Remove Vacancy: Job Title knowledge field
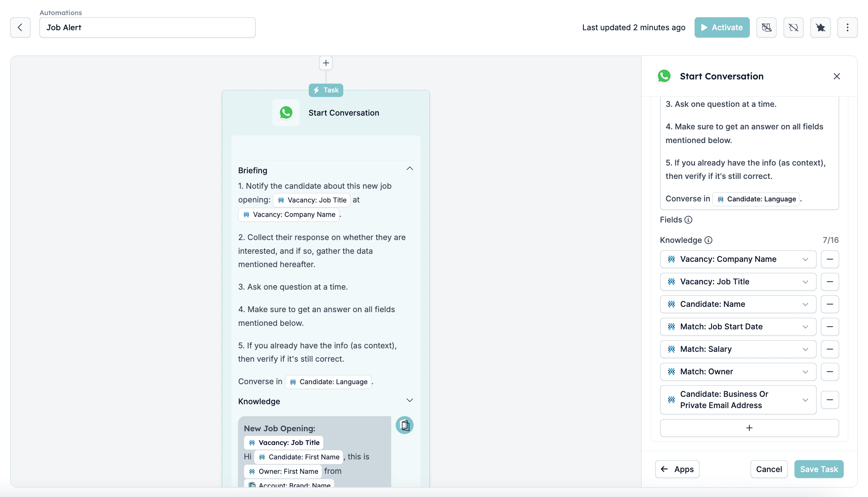This screenshot has height=497, width=868. [830, 282]
